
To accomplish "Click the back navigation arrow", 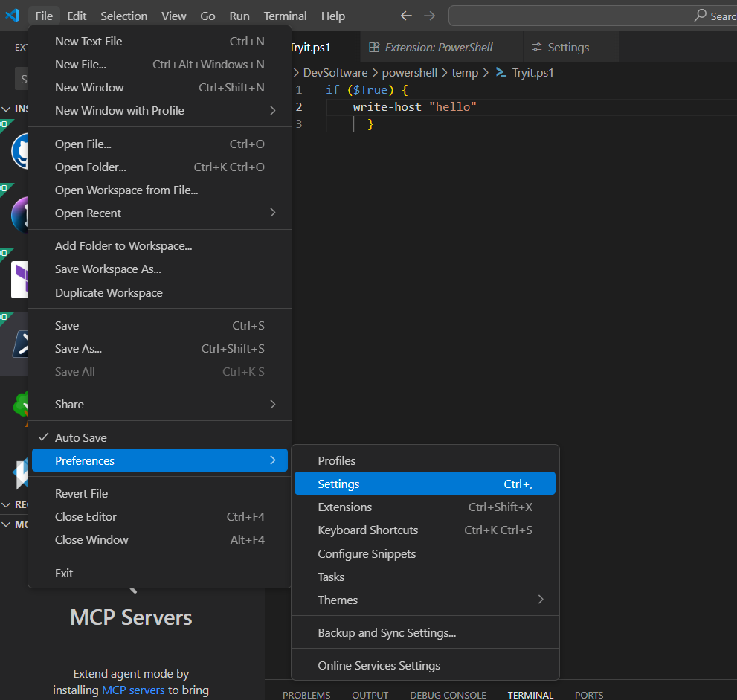I will [406, 15].
